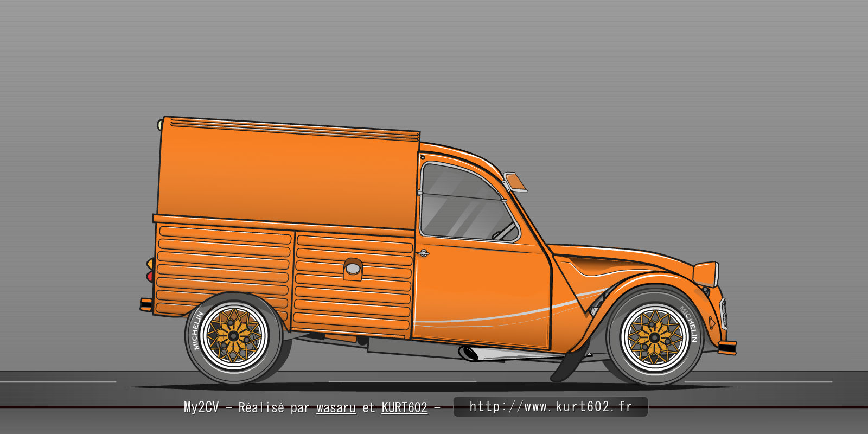Click the orange sun visor above windshield

516,182
